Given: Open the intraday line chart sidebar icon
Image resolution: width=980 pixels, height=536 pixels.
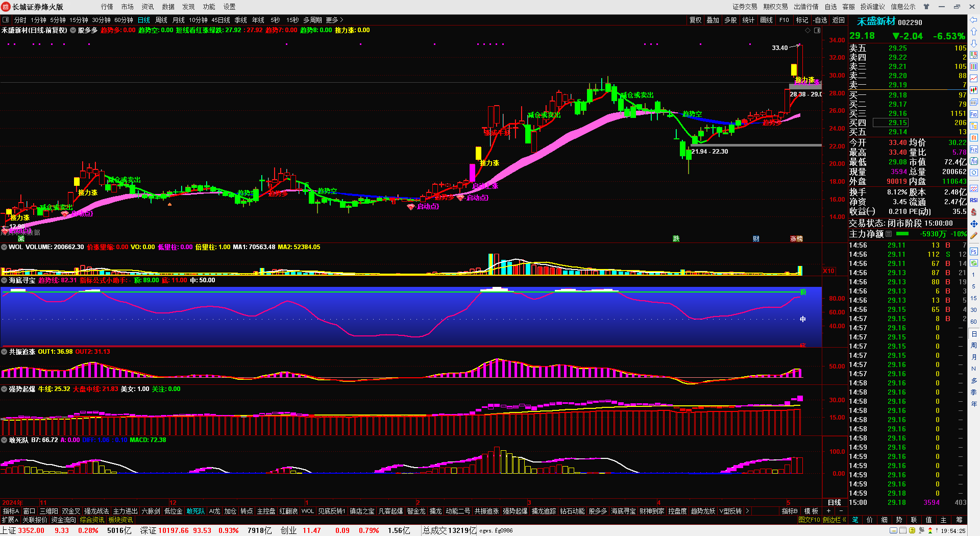Looking at the screenshot, I should (x=974, y=78).
